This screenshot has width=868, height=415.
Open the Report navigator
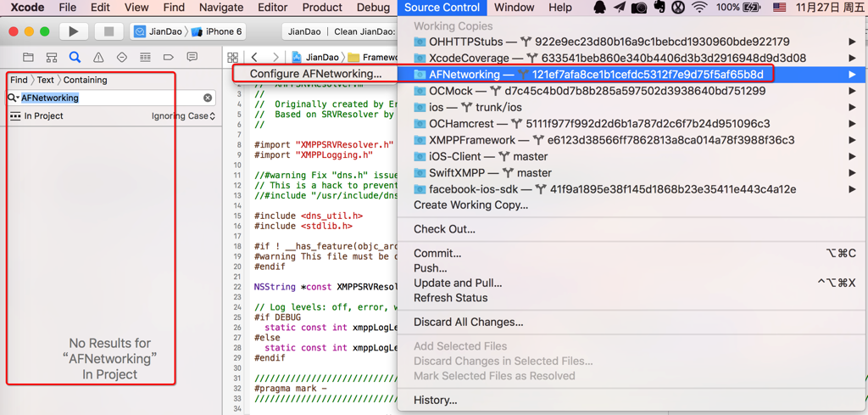(192, 58)
